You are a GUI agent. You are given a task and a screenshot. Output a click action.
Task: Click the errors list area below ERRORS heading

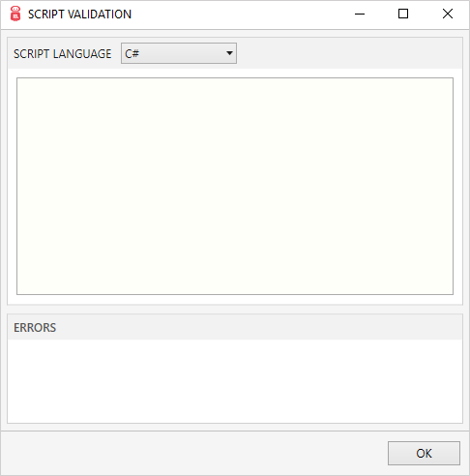point(235,381)
